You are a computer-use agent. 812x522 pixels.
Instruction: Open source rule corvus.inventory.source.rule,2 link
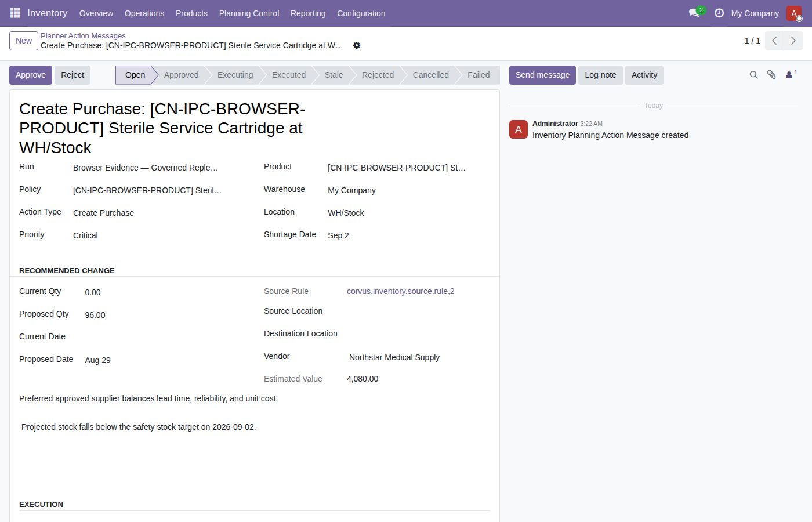(400, 291)
